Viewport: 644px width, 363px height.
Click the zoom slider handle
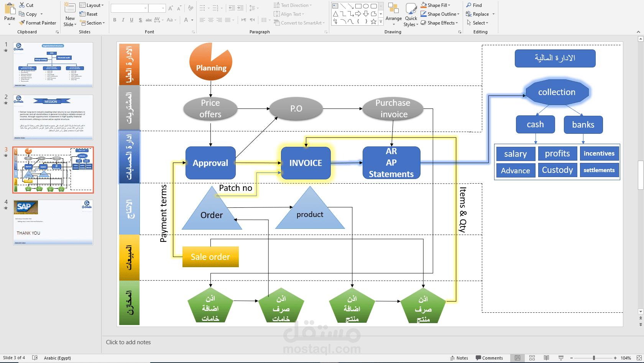(x=594, y=358)
